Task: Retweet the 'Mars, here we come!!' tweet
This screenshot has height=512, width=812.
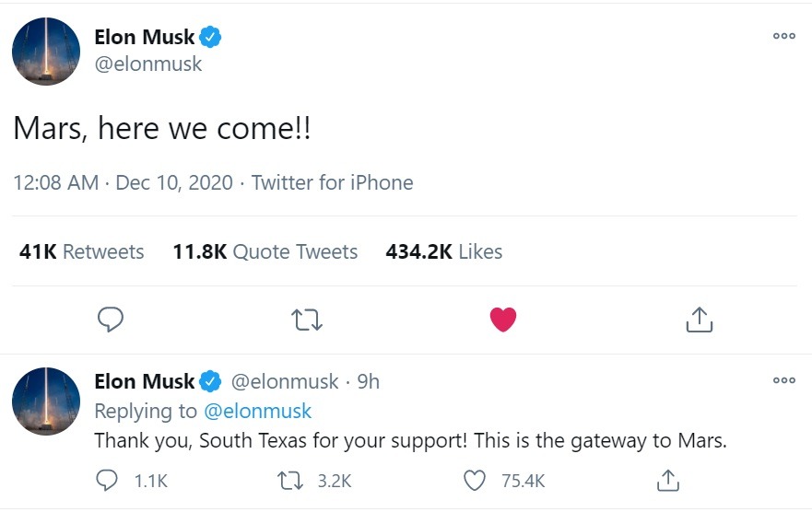Action: [307, 320]
